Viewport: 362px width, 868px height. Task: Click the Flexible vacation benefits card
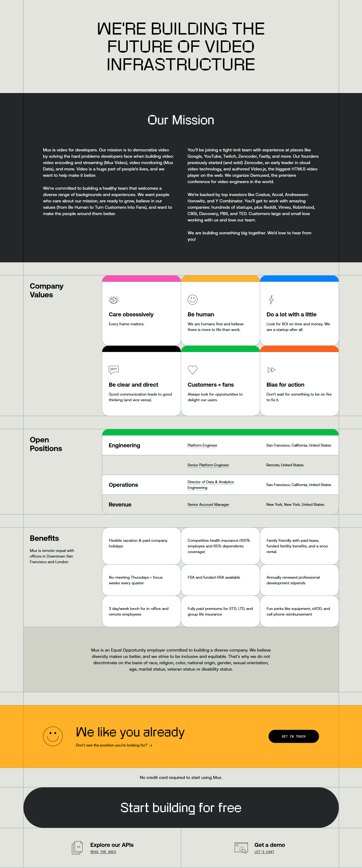click(141, 546)
